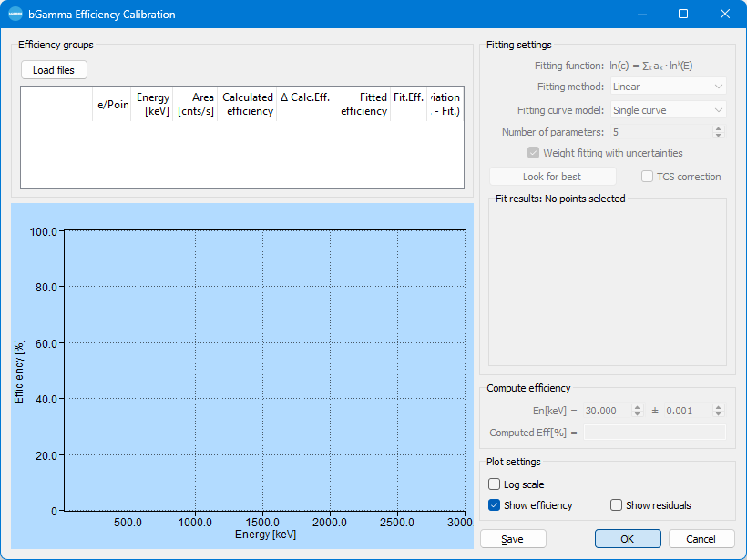This screenshot has height=560, width=747.
Task: Click the Number of parameters field
Action: coord(661,132)
